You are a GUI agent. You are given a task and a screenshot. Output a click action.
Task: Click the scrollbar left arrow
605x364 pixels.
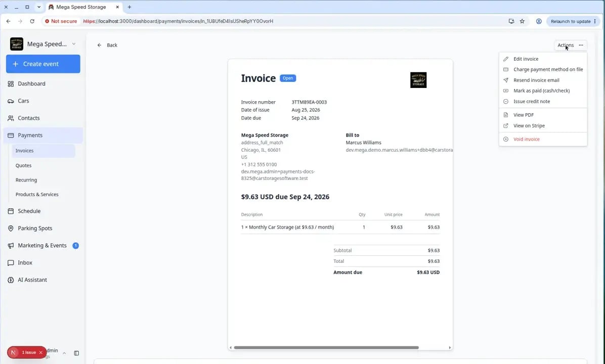[231, 347]
